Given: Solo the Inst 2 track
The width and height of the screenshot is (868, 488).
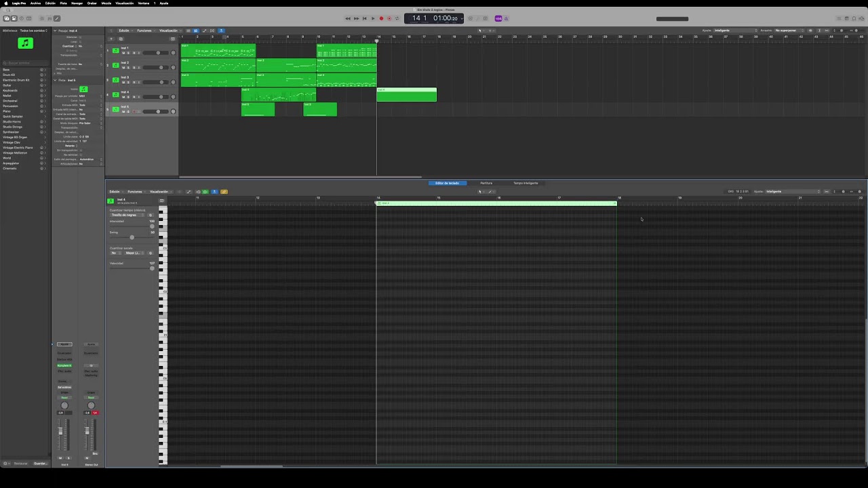Looking at the screenshot, I should pyautogui.click(x=128, y=68).
